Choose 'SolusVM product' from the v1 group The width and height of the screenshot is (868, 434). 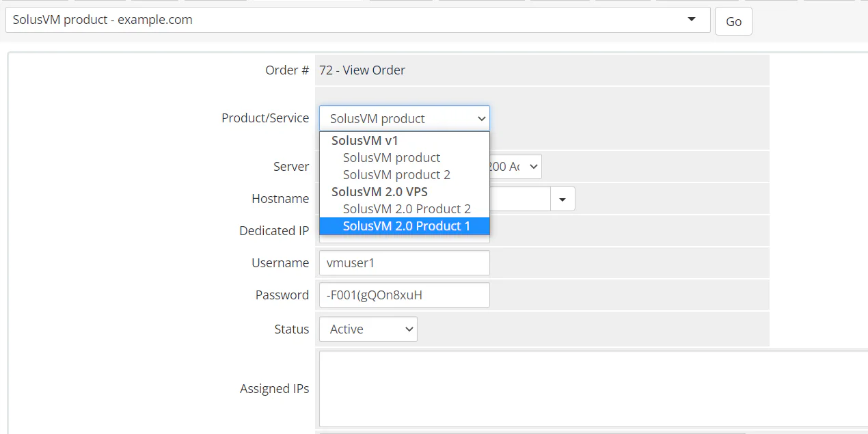click(x=391, y=157)
